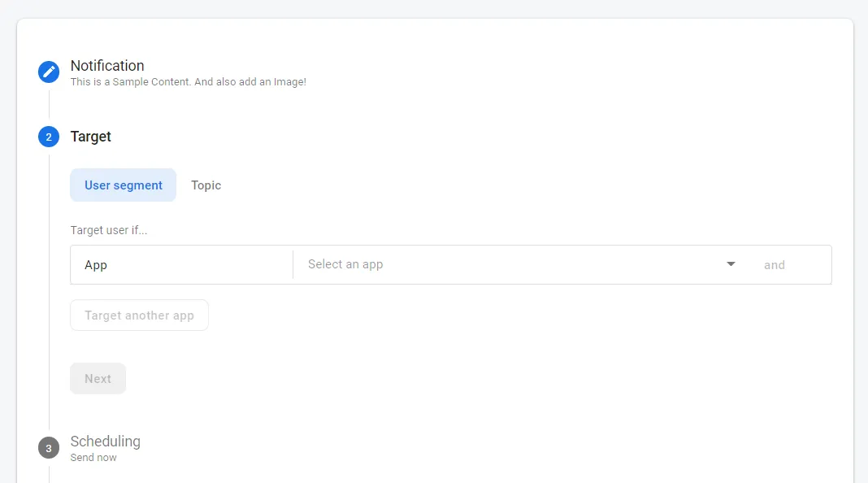868x483 pixels.
Task: Click the 'and' condition button
Action: [774, 265]
